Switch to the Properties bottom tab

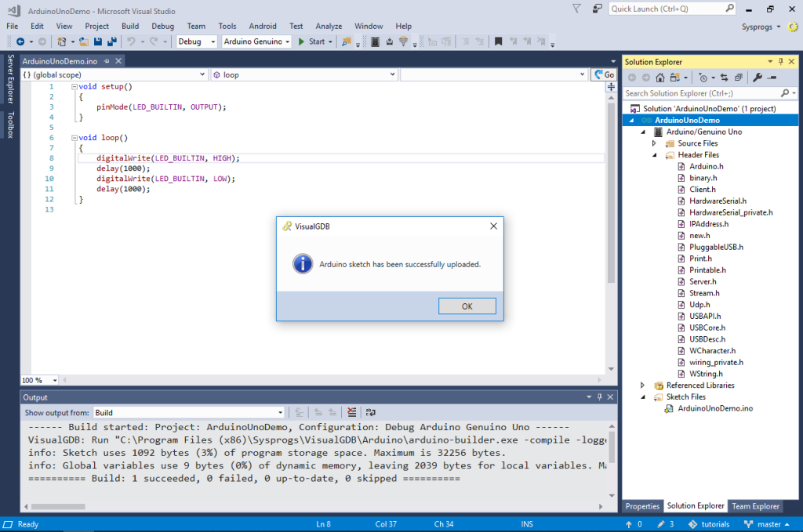pyautogui.click(x=643, y=506)
